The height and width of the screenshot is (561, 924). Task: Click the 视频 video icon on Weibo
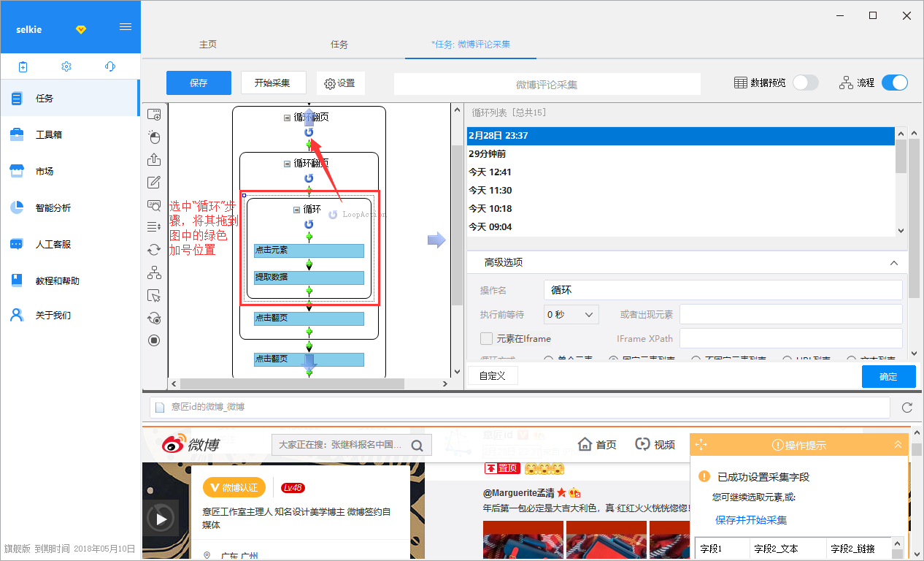click(x=642, y=444)
